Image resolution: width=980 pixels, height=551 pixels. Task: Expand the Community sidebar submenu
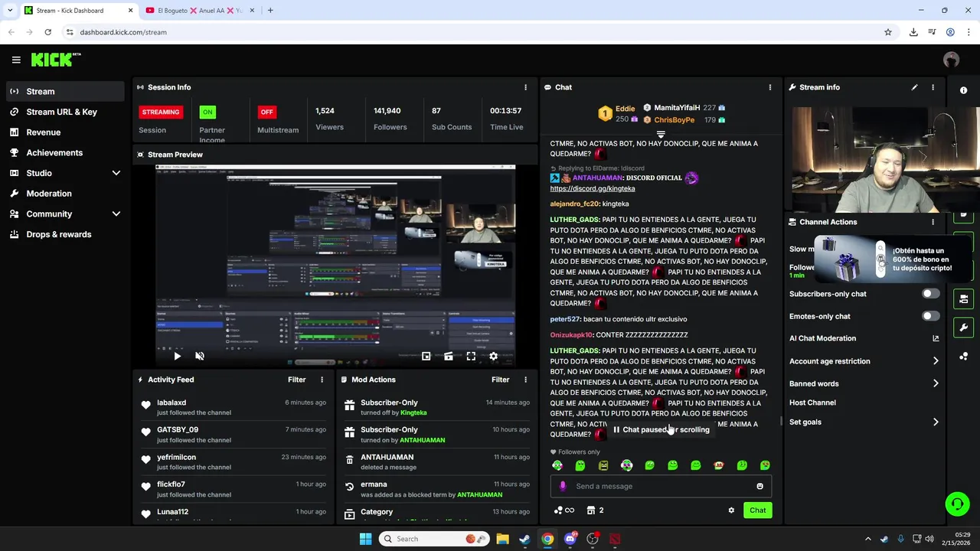coord(116,214)
